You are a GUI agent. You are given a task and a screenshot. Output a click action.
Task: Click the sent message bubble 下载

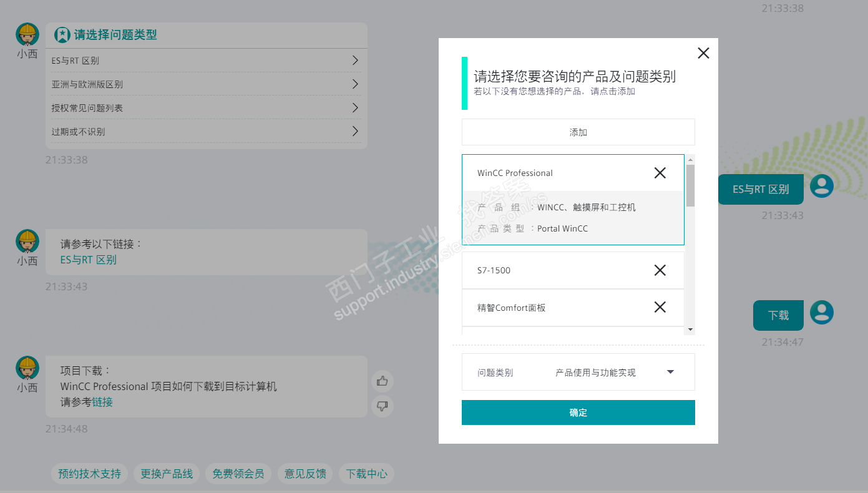pyautogui.click(x=778, y=315)
